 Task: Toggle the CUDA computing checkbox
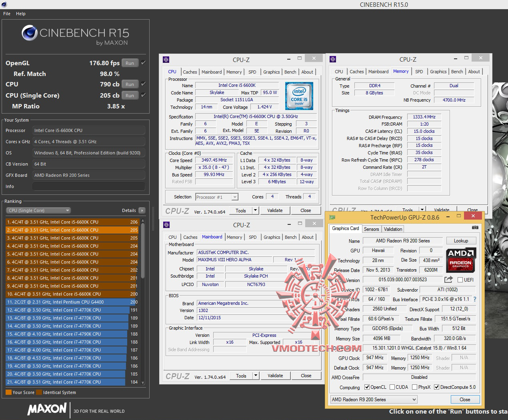tap(392, 387)
